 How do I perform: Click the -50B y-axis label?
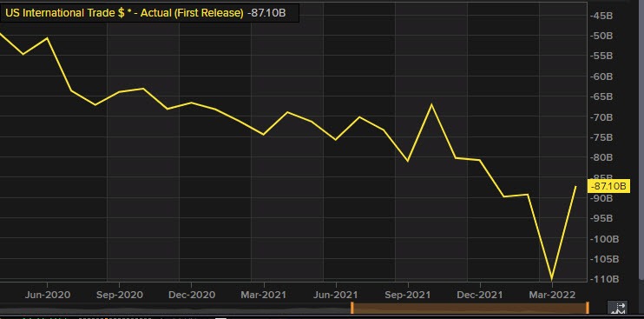point(602,36)
